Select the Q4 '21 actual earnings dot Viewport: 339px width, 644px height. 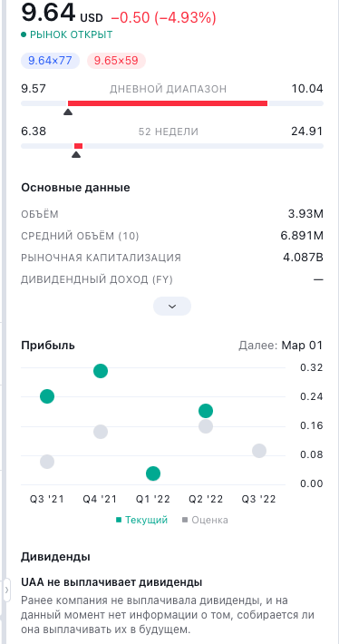click(101, 371)
